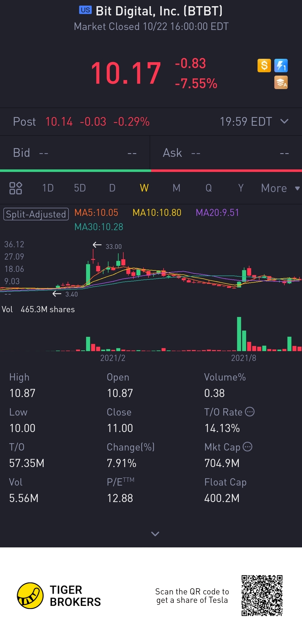Tap the Low value 10.00
This screenshot has width=302, height=644.
point(22,428)
